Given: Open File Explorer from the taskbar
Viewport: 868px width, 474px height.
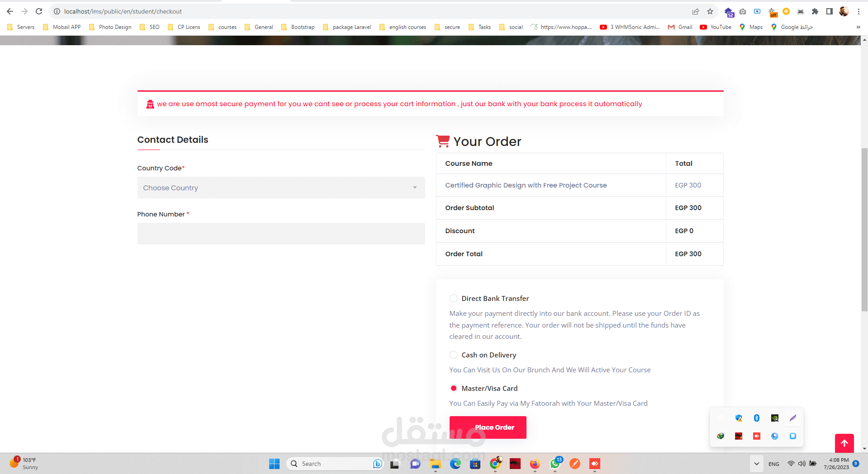Looking at the screenshot, I should 435,464.
